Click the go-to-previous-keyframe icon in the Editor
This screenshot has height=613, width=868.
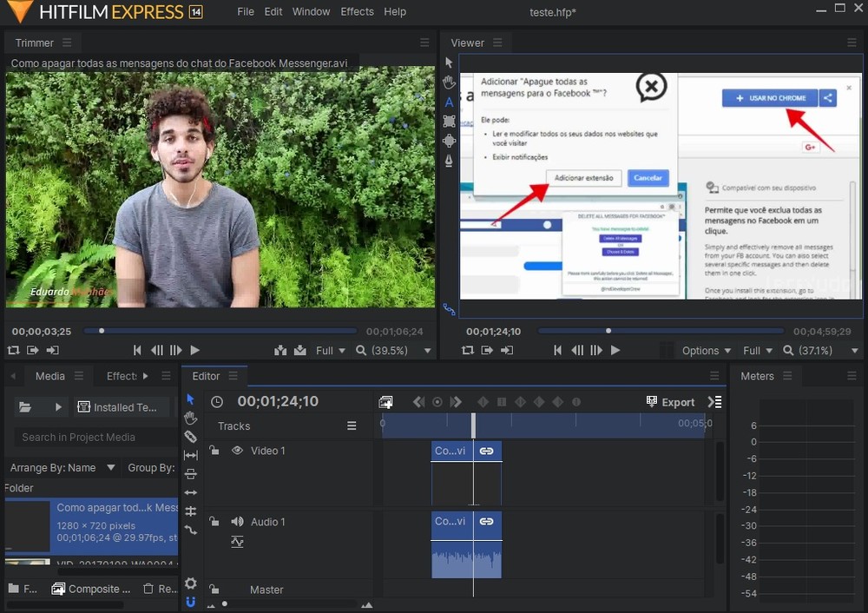click(418, 401)
